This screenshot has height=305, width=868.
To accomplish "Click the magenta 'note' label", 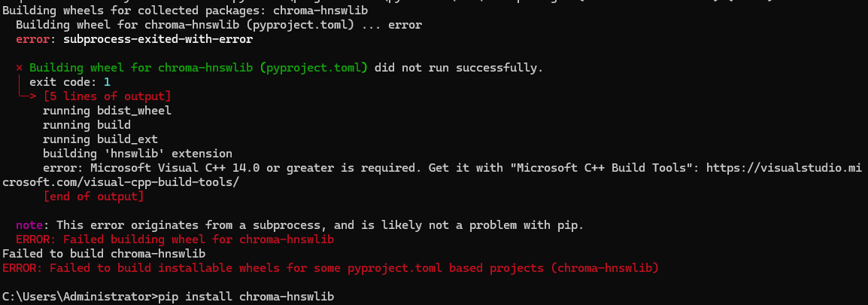I will [29, 225].
